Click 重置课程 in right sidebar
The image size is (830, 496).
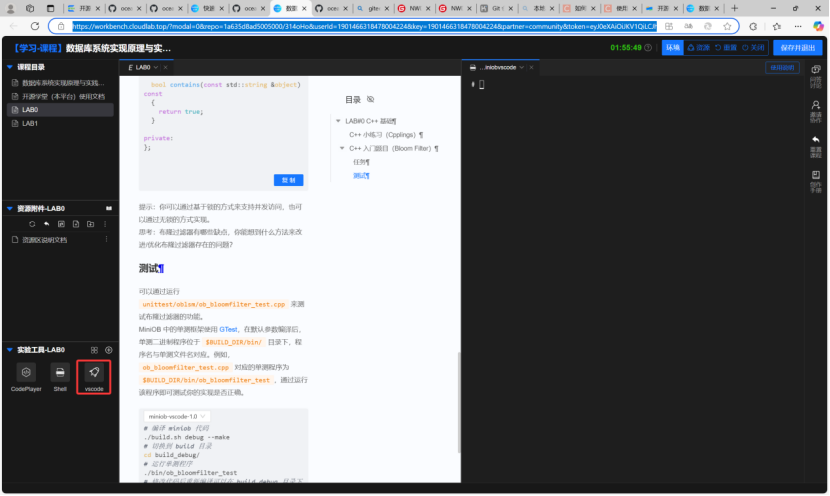816,147
